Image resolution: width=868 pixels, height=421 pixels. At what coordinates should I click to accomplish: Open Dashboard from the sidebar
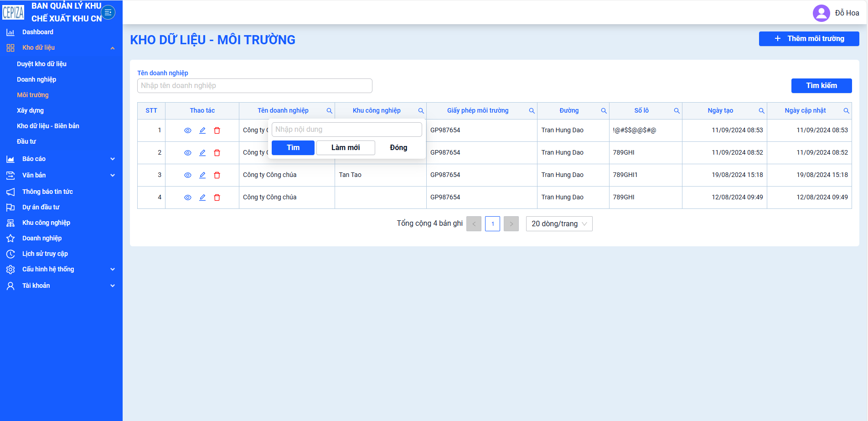[x=38, y=32]
